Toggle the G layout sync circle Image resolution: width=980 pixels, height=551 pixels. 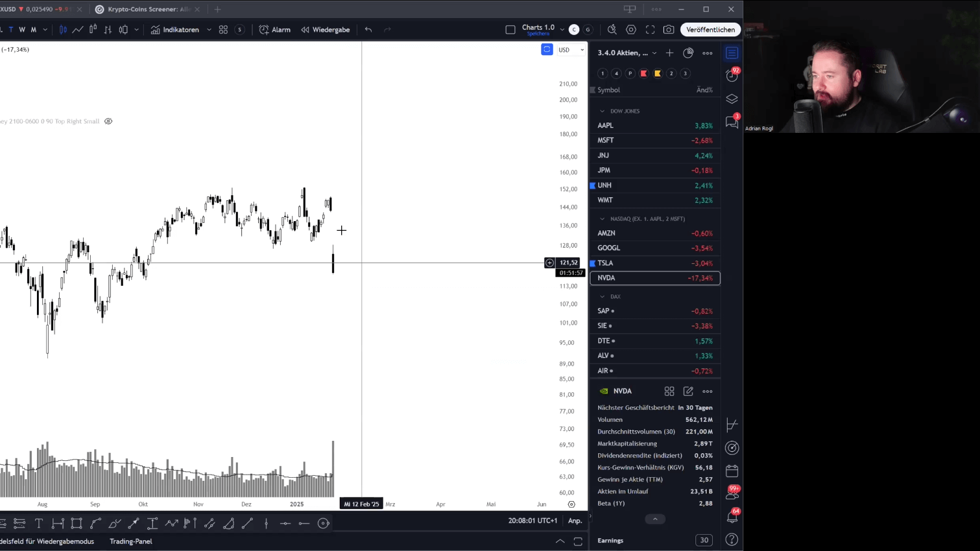588,30
